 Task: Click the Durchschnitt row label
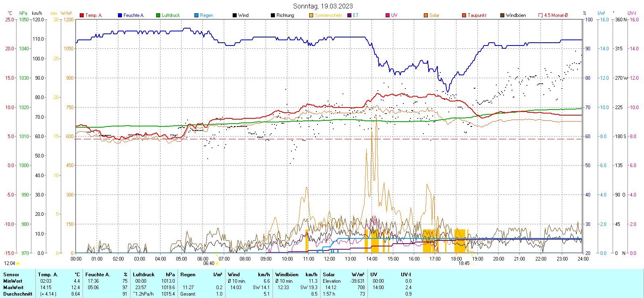pos(18,294)
